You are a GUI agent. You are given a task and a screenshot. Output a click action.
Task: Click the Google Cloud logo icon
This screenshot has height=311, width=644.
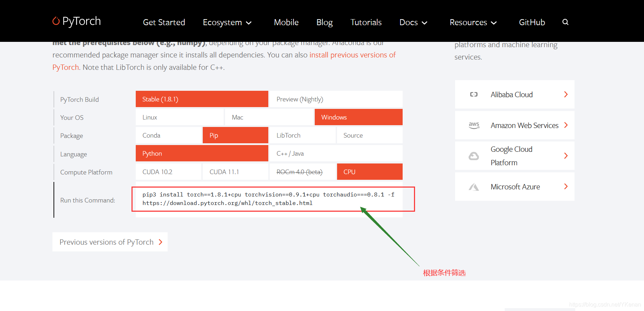point(474,156)
